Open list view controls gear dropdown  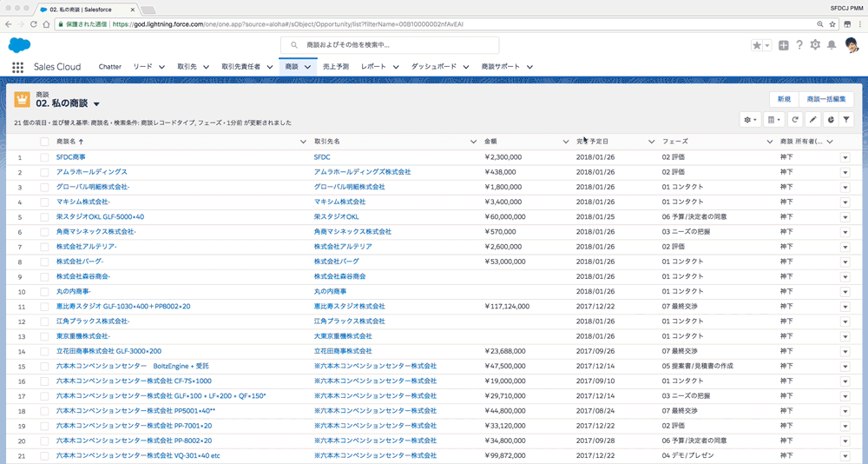750,119
